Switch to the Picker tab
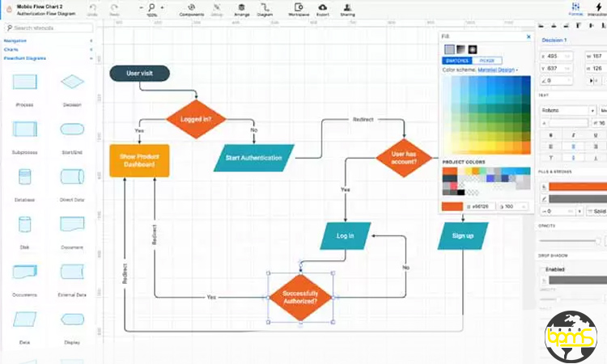607x364 pixels. tap(486, 61)
